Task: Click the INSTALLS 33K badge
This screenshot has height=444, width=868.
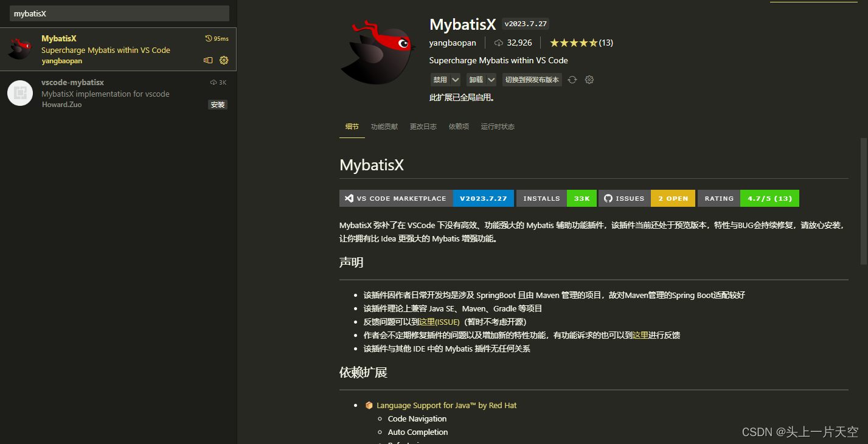Action: coord(557,198)
